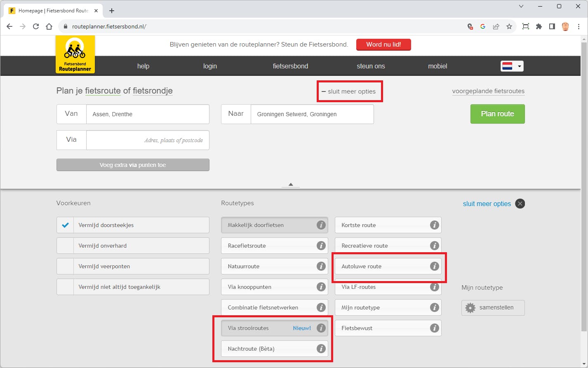View info for Via strooiroutes
Viewport: 588px width, 368px height.
point(321,328)
